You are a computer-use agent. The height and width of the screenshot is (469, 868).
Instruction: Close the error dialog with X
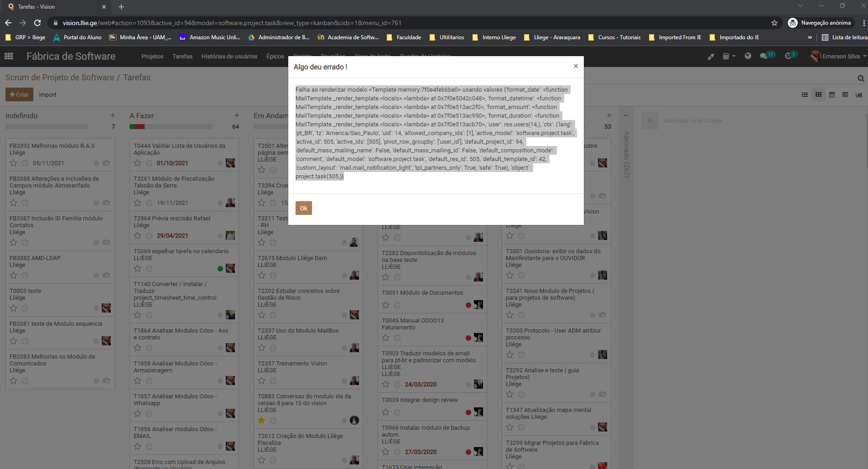point(576,66)
